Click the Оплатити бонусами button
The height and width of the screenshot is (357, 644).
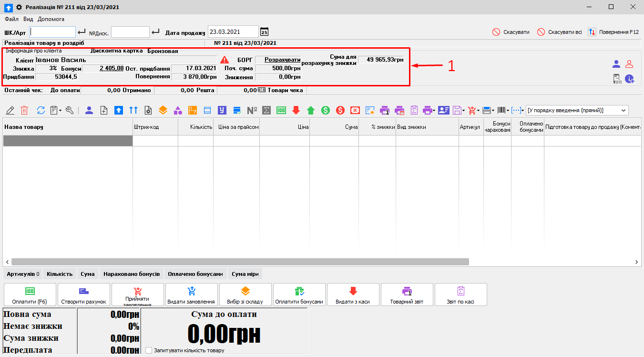pyautogui.click(x=299, y=294)
